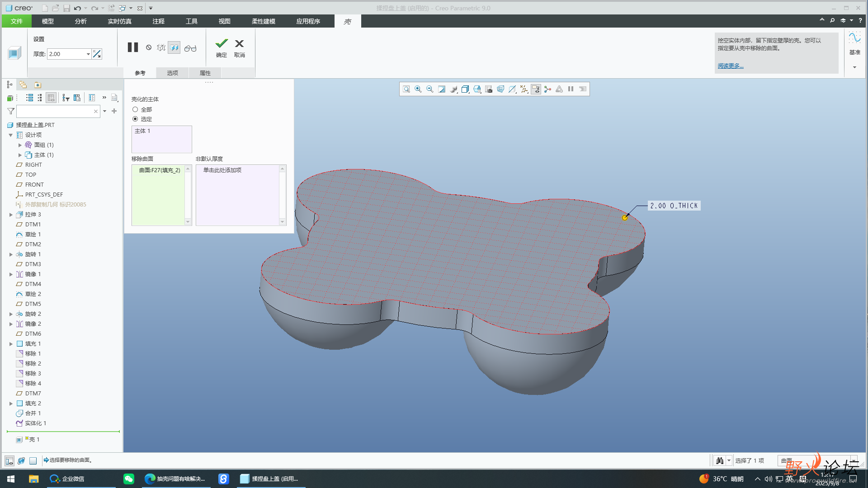This screenshot has height=488, width=868.
Task: Click Repaint icon in graphics toolbar
Action: point(442,89)
